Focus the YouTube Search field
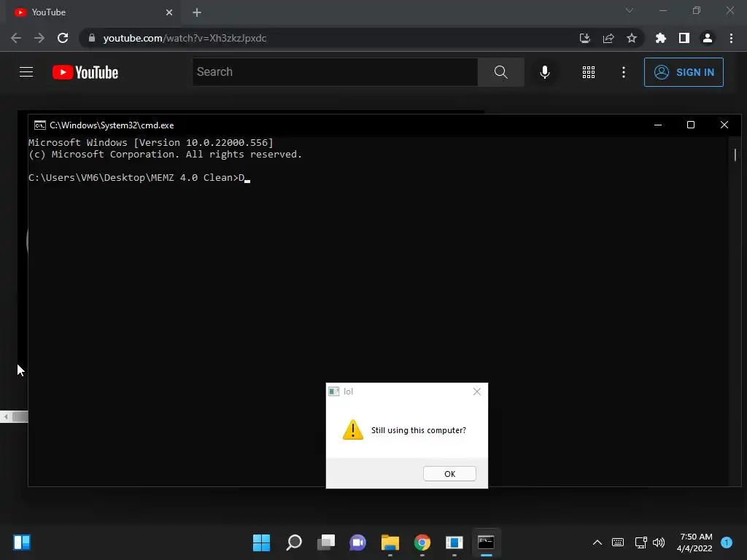The height and width of the screenshot is (560, 747). click(335, 72)
